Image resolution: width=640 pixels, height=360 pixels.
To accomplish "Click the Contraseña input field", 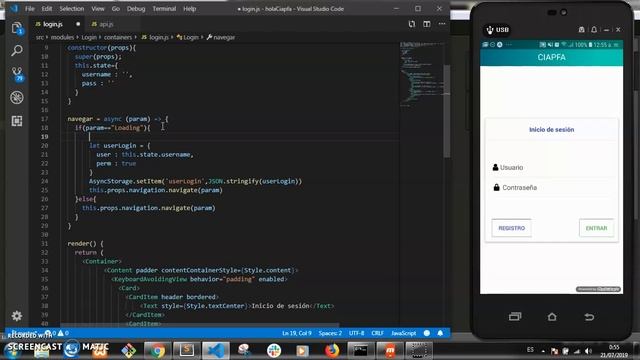I will [552, 188].
